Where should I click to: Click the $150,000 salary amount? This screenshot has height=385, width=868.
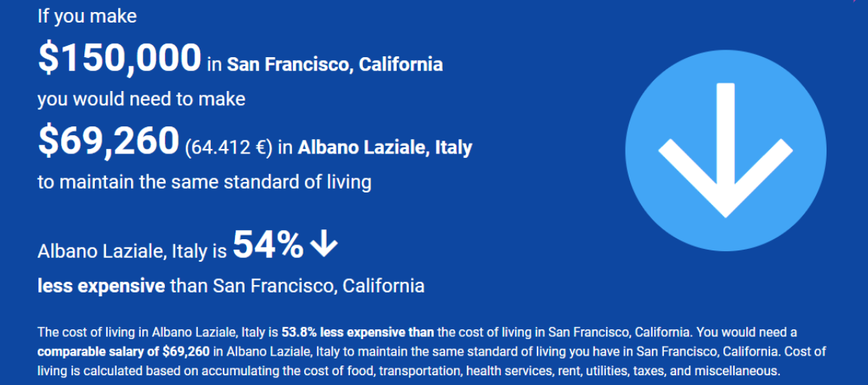(120, 59)
